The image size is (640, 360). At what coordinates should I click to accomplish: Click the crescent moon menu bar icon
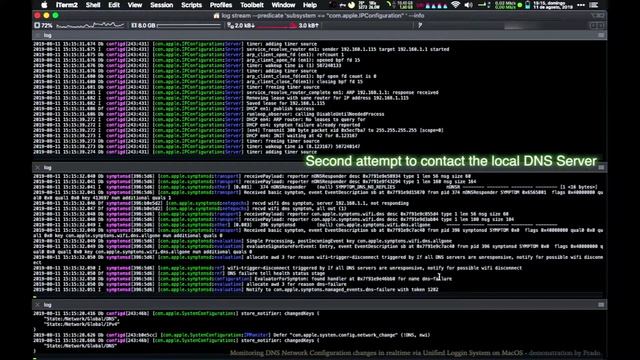click(351, 5)
